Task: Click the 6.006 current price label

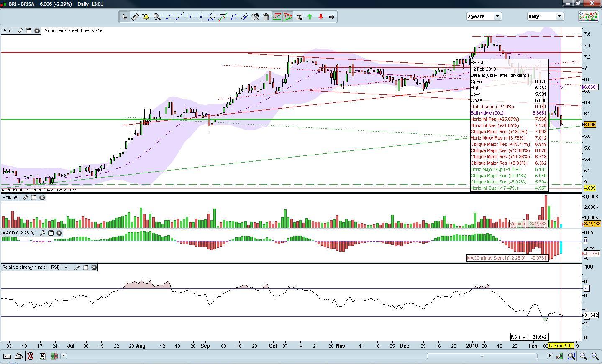Action: click(x=589, y=125)
